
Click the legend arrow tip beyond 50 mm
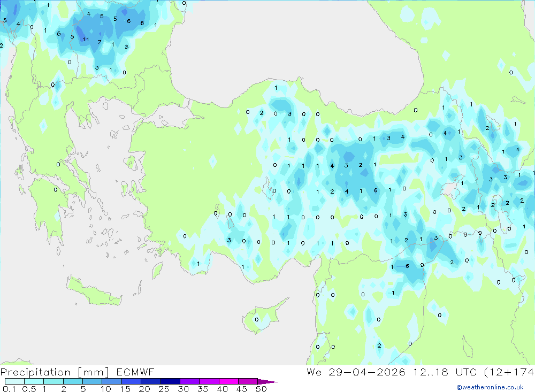267,381
